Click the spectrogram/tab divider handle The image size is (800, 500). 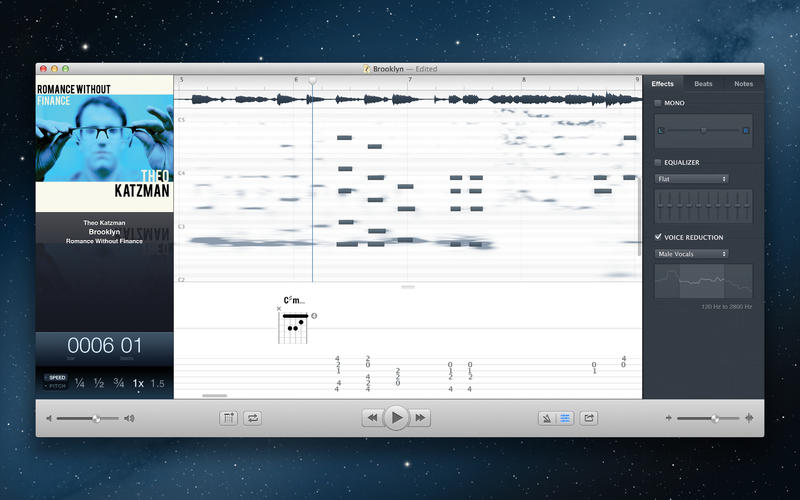pyautogui.click(x=408, y=287)
